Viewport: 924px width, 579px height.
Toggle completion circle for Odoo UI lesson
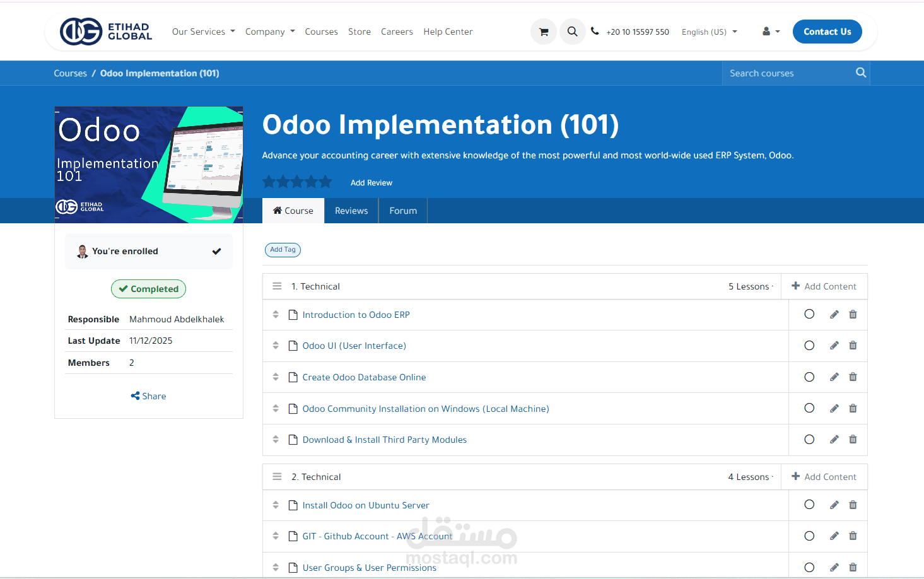coord(809,346)
